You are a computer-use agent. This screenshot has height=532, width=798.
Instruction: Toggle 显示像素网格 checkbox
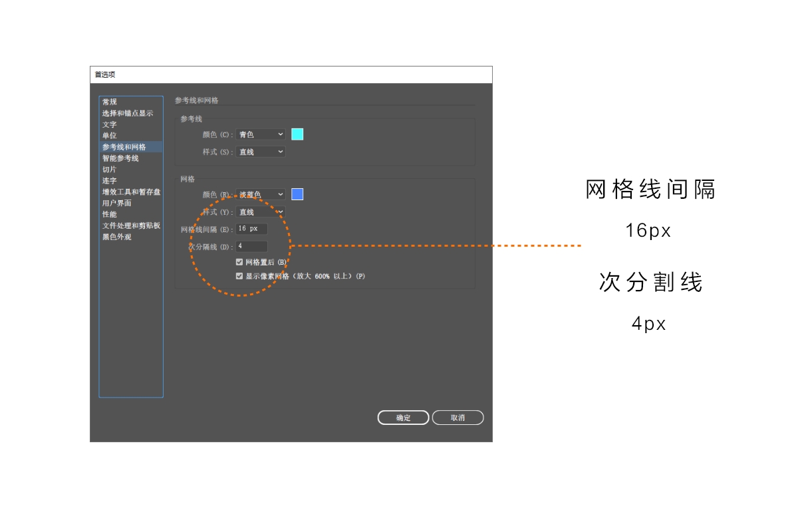point(239,276)
